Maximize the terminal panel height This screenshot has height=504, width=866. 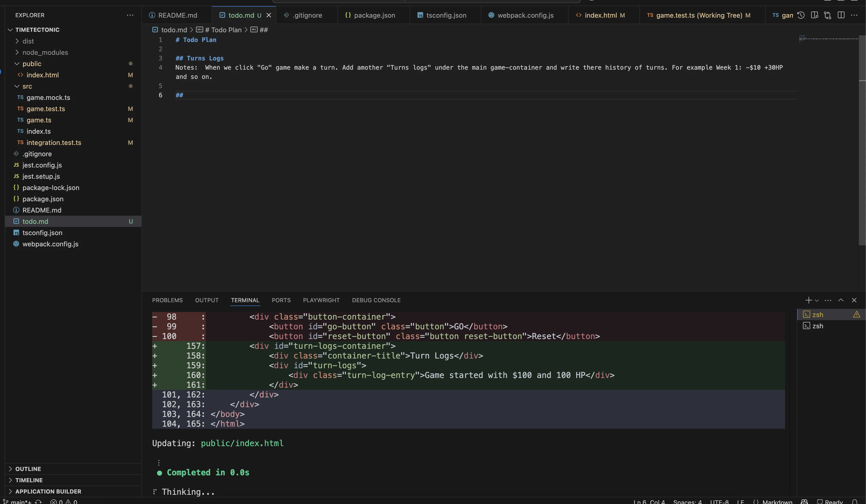[x=841, y=300]
